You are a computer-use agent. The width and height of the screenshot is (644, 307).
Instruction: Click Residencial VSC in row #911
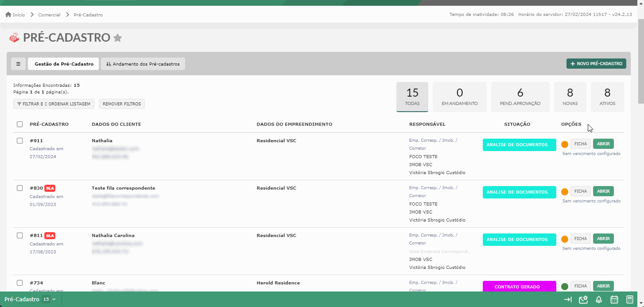pyautogui.click(x=276, y=140)
